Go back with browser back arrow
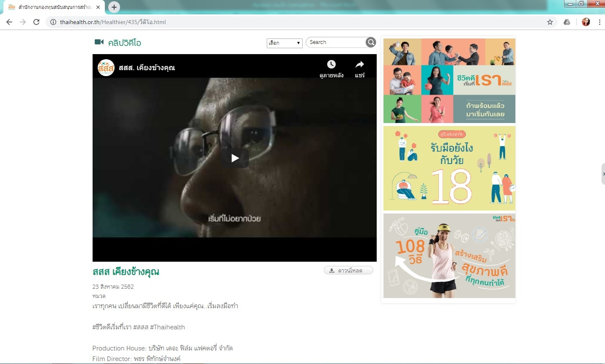Viewport: 605px width, 364px height. (9, 22)
